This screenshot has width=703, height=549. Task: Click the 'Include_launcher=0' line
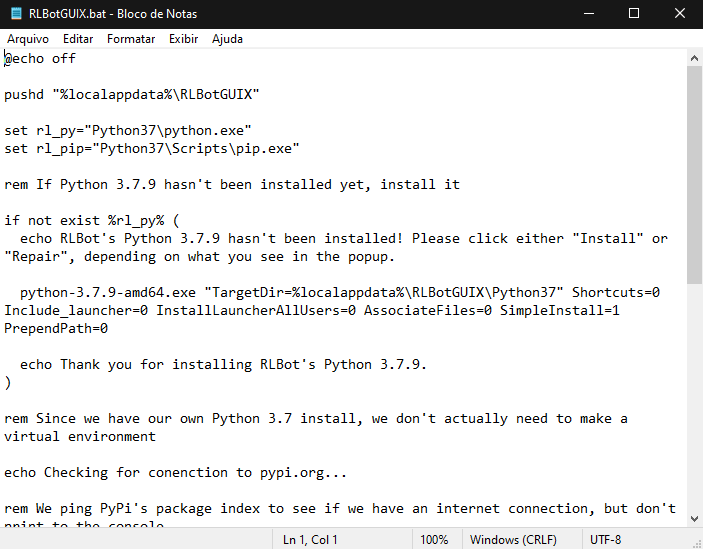(312, 311)
